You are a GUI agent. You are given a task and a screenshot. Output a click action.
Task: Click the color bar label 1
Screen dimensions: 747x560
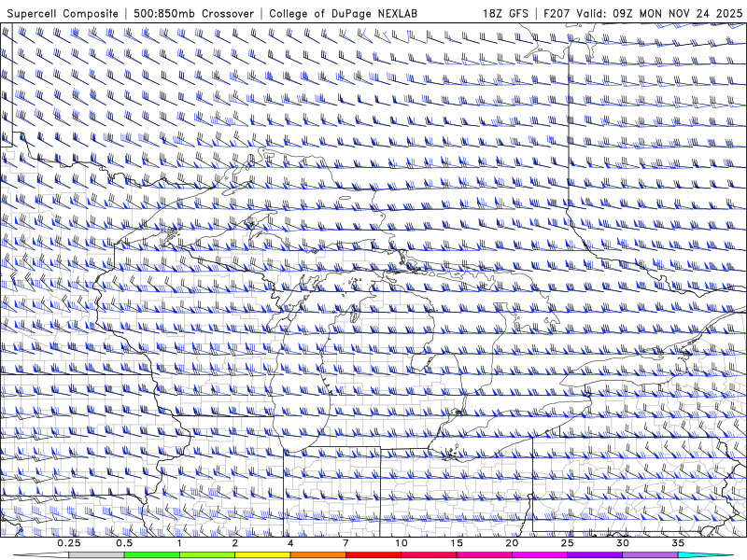point(179,543)
